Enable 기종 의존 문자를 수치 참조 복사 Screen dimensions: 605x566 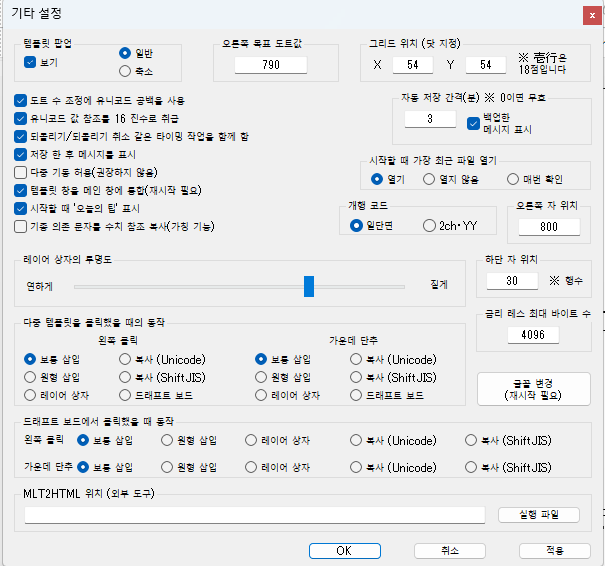20,226
